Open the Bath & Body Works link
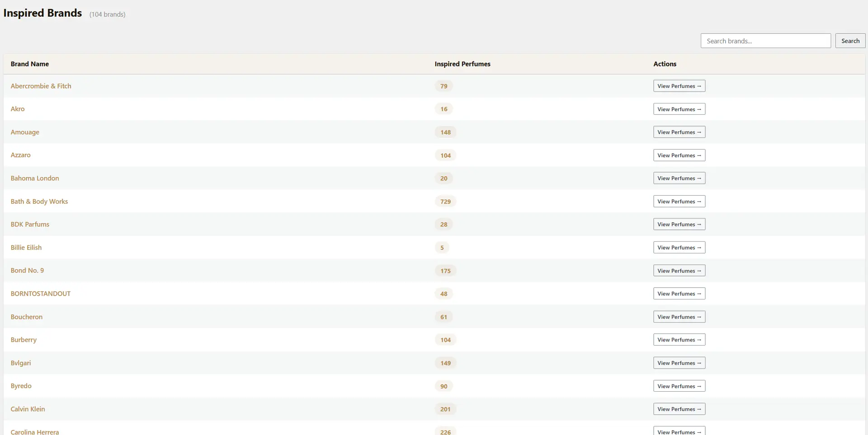Viewport: 868px width, 435px height. (x=39, y=201)
